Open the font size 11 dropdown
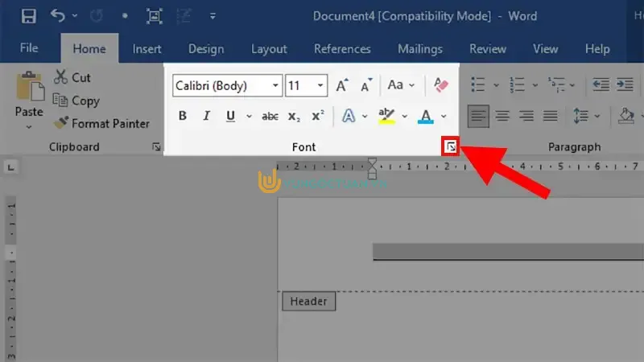The image size is (644, 362). point(320,85)
